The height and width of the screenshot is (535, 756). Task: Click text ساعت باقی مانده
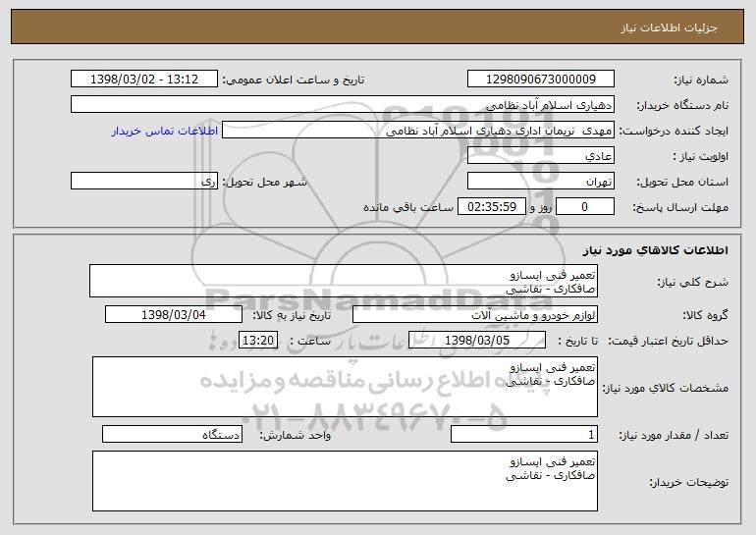click(x=408, y=208)
